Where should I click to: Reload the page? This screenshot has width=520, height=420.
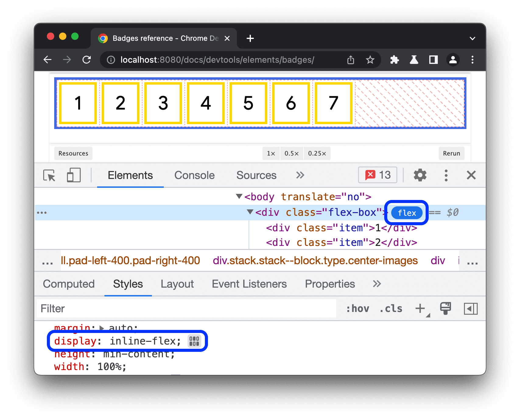87,60
